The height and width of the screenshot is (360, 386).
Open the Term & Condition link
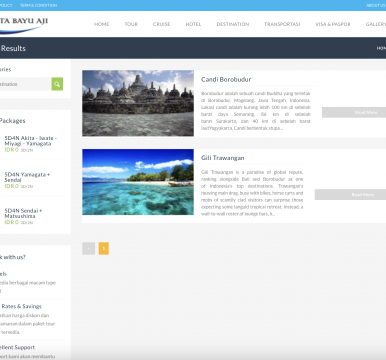click(38, 5)
